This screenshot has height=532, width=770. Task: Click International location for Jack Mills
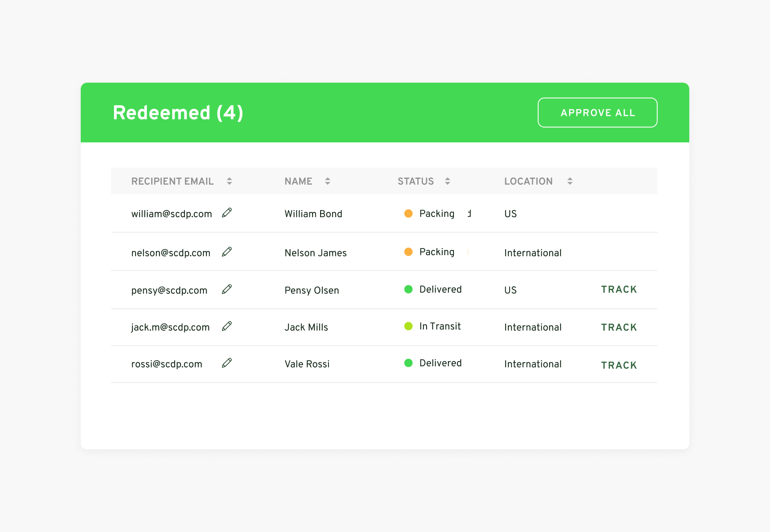coord(533,327)
